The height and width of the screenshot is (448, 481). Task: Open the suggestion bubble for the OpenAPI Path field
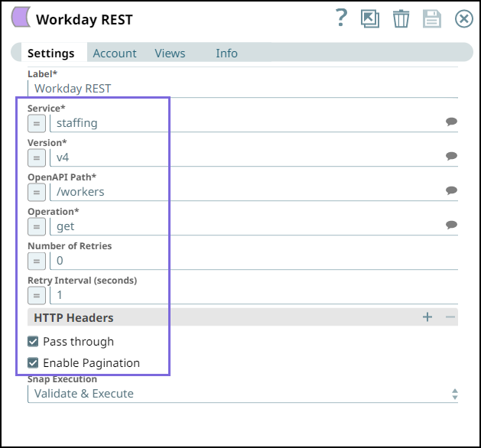(451, 190)
